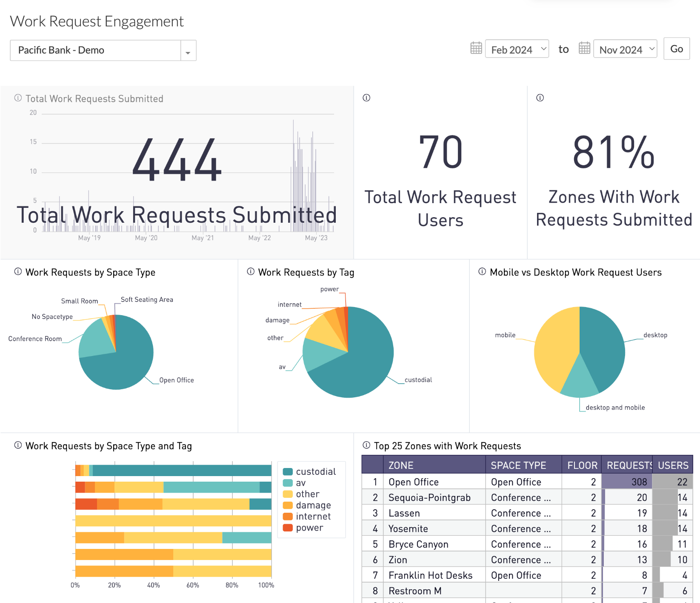Sort table by REQUESTS column header
The height and width of the screenshot is (603, 700).
[626, 465]
